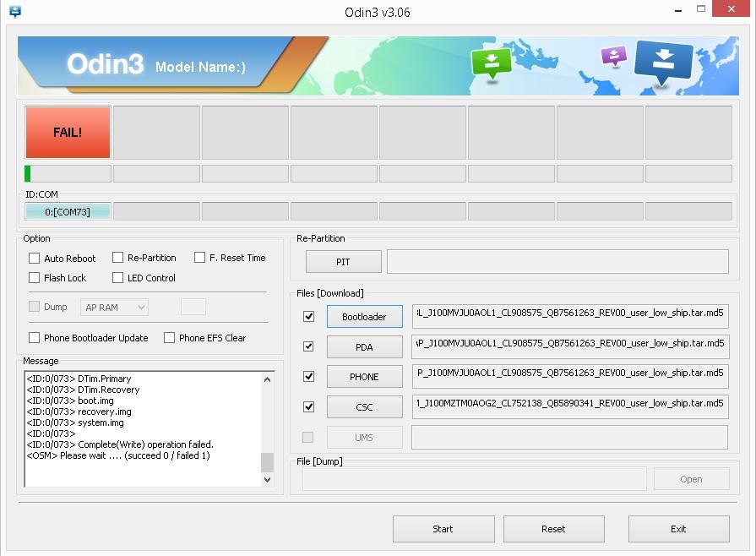Select the 'Complete(Write) operation failed.' log line
The height and width of the screenshot is (556, 756).
120,444
